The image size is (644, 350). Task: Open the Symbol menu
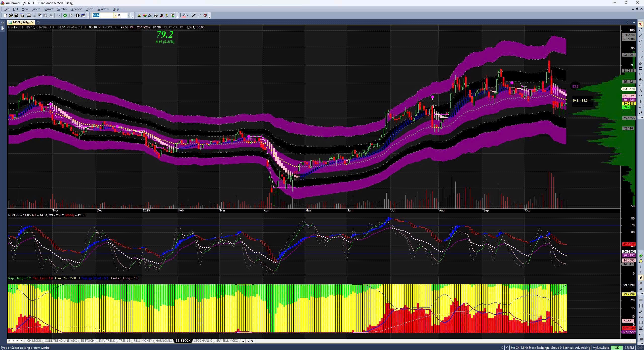click(x=62, y=9)
